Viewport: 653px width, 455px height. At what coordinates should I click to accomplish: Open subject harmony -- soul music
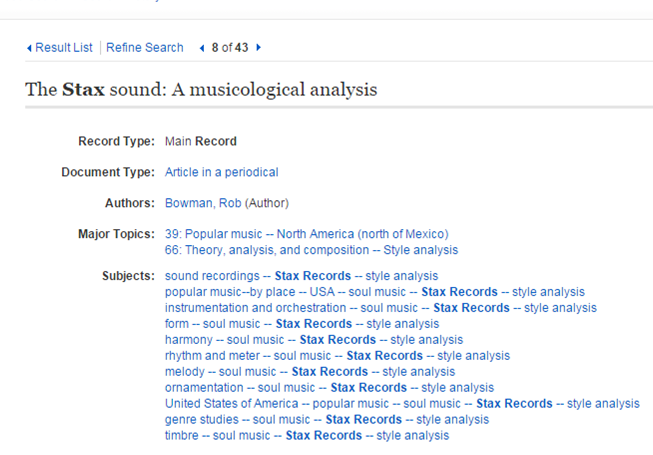coord(314,340)
